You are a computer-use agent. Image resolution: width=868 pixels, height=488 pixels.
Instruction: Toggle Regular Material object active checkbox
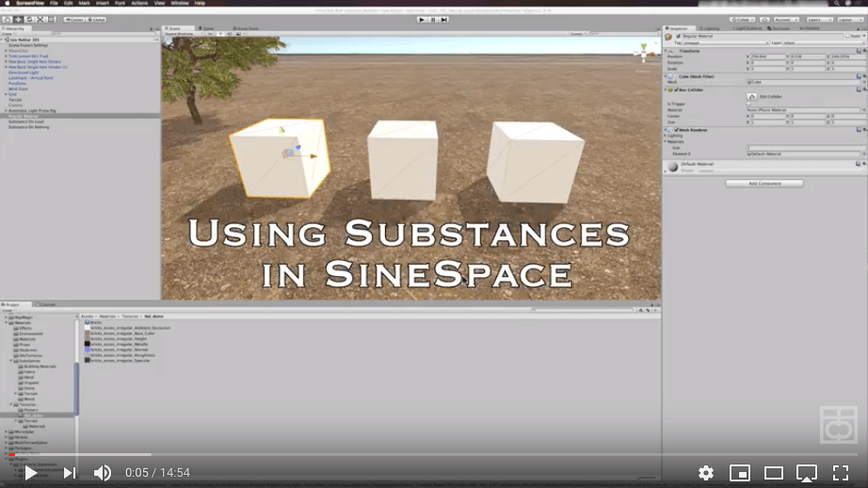click(678, 36)
